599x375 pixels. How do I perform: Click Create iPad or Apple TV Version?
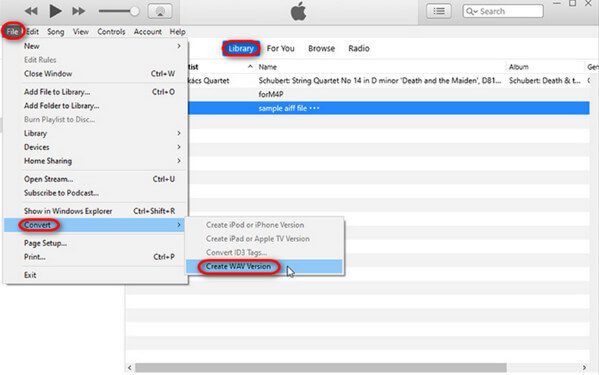264,239
